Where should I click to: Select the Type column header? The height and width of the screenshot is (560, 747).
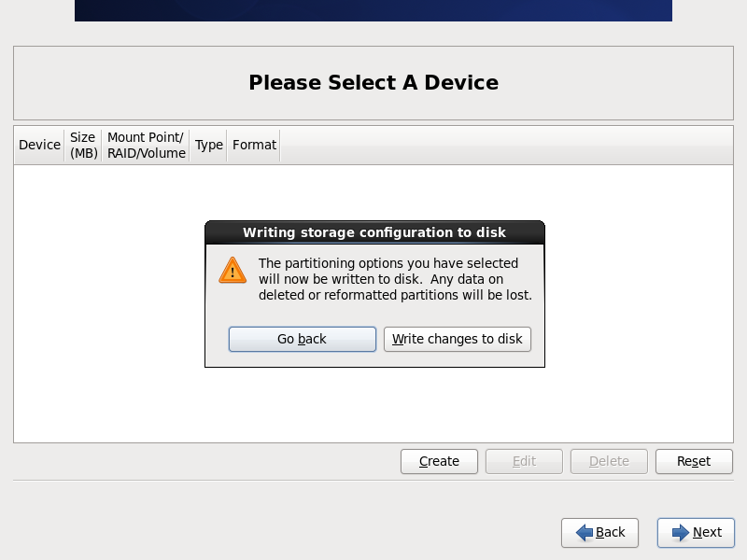[x=208, y=145]
